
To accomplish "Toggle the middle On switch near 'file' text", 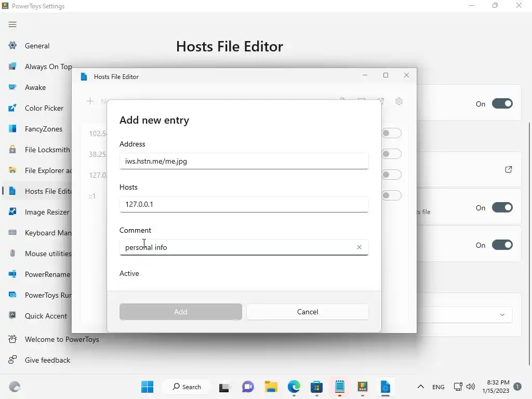I will 502,207.
